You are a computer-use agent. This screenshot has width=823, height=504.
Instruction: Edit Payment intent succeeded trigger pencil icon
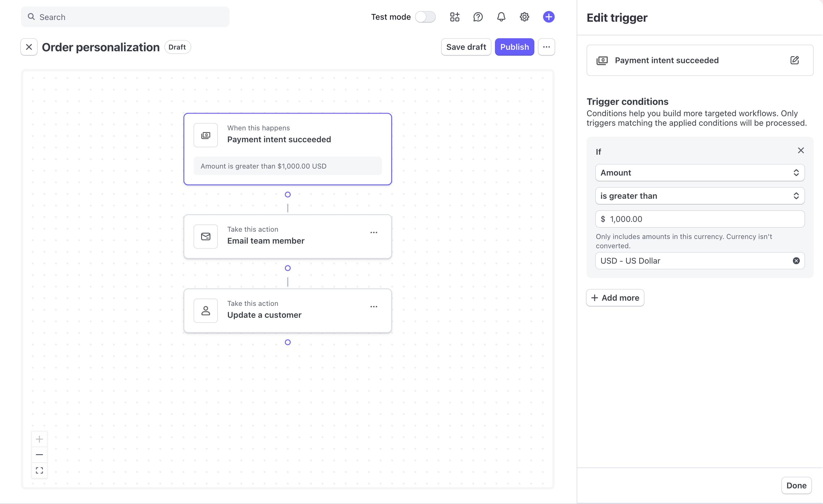pos(795,61)
